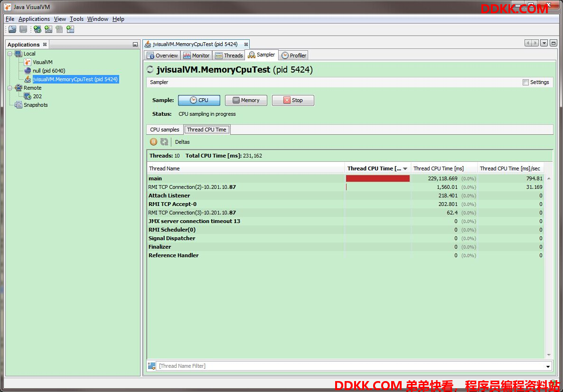Viewport: 563px width, 392px height.
Task: Open the File menu
Action: pyautogui.click(x=10, y=19)
